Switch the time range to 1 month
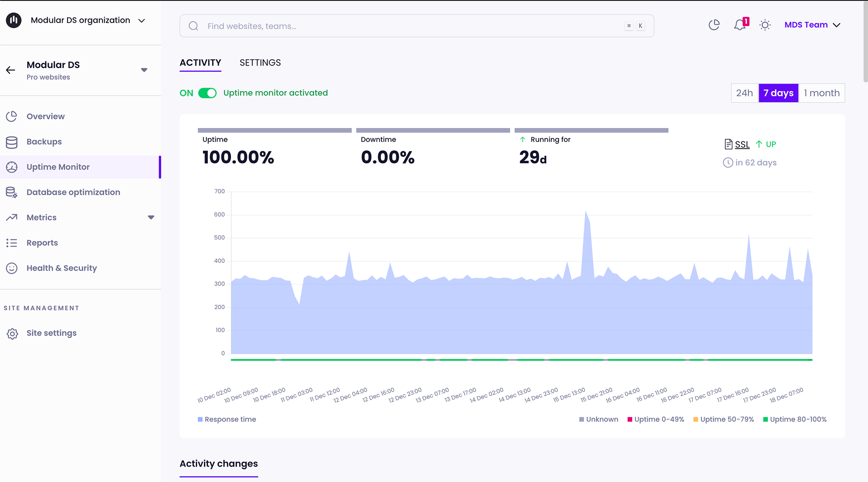This screenshot has width=868, height=482. [821, 93]
